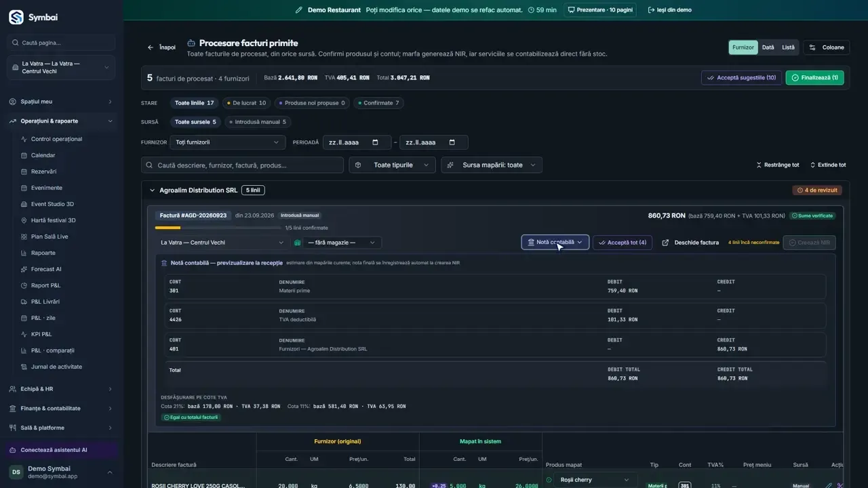Switch grouping to Listă view

pos(788,47)
